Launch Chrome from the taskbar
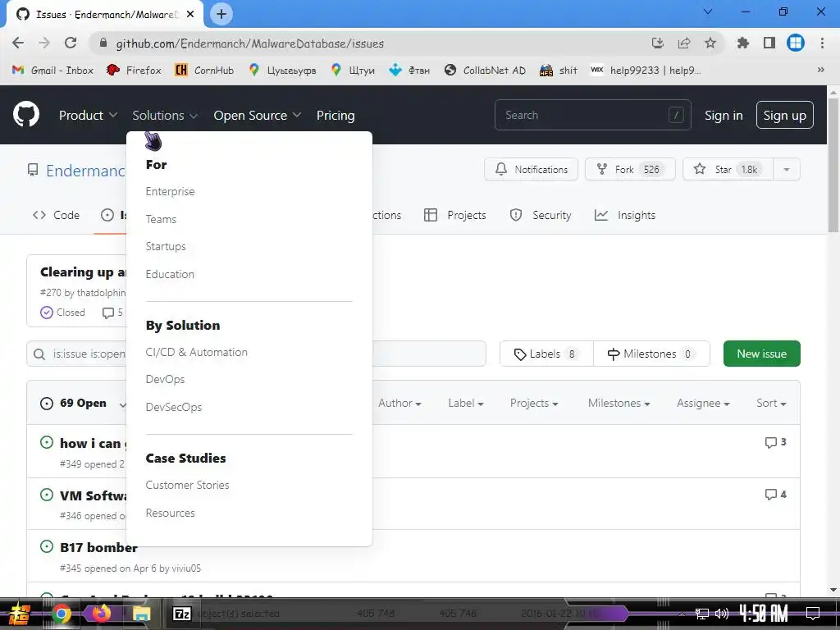Image resolution: width=840 pixels, height=630 pixels. [61, 614]
